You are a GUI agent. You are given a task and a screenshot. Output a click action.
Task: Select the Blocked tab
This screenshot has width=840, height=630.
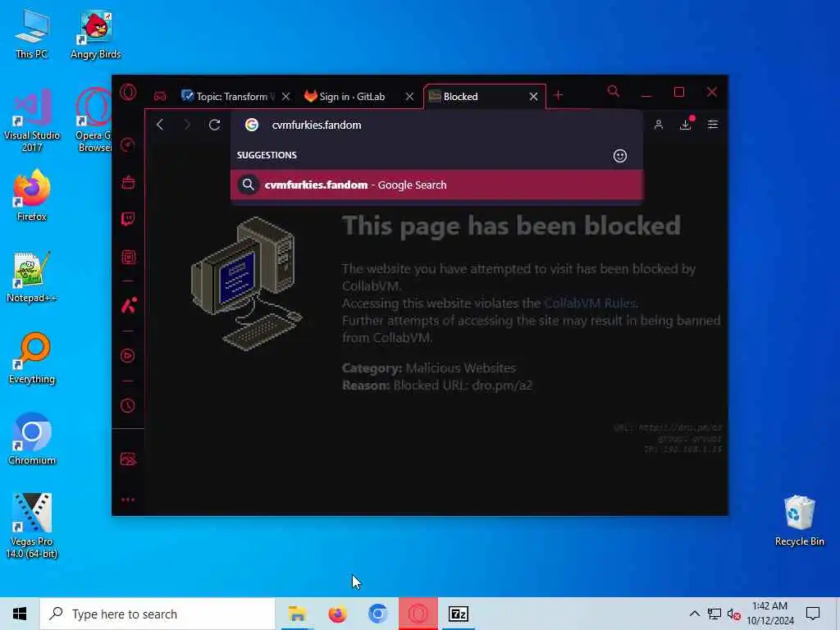pyautogui.click(x=477, y=97)
